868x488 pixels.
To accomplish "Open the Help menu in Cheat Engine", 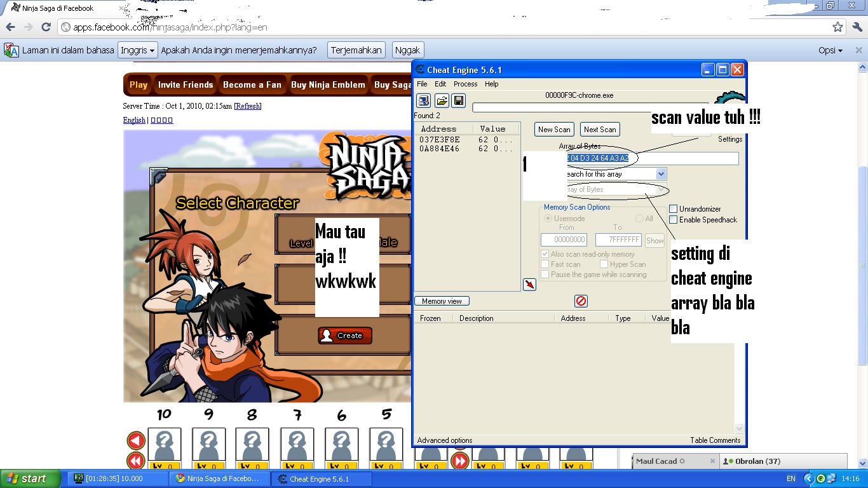I will (x=492, y=84).
